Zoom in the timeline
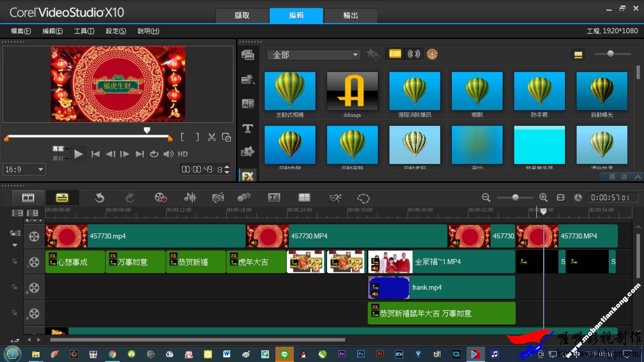644x362 pixels. (x=543, y=198)
